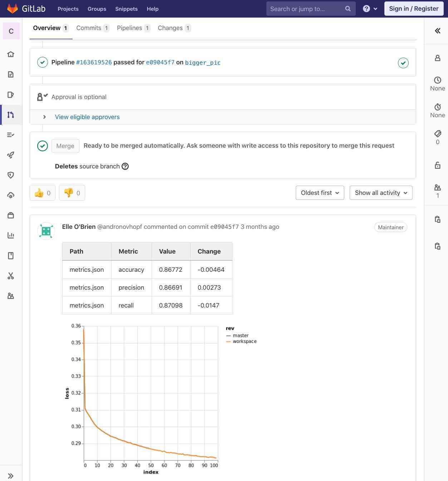Click milestone clock icon in right sidebar

pos(438,80)
